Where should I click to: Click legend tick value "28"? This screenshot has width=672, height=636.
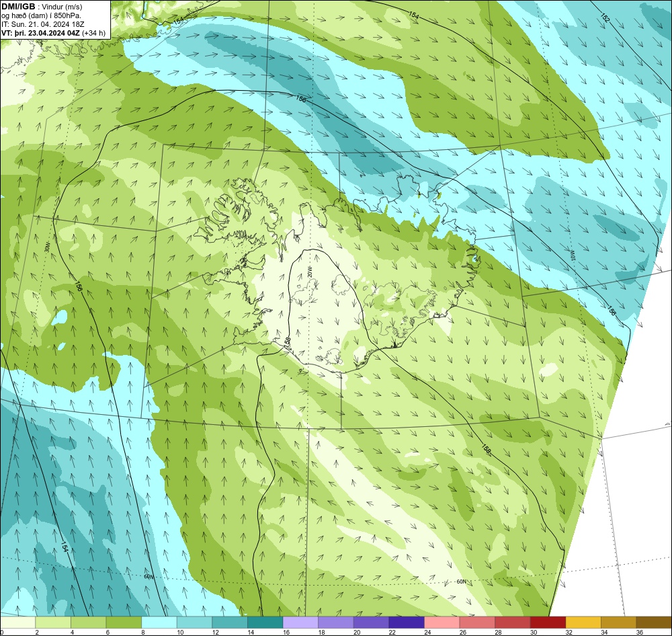coord(499,632)
